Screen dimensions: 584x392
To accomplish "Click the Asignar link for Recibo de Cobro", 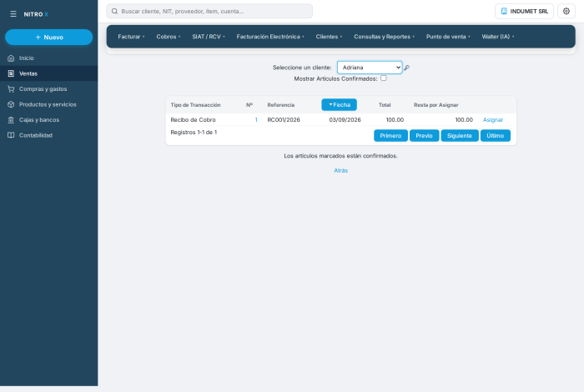I will 493,120.
